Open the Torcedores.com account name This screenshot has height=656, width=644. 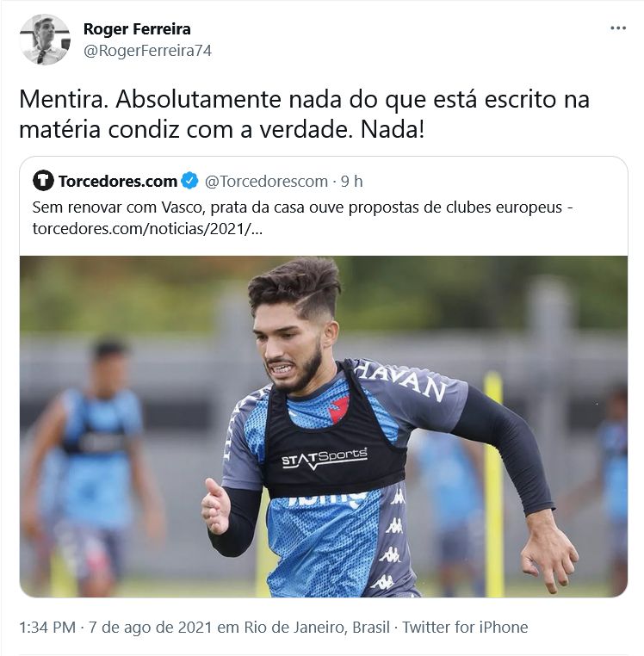coord(118,181)
